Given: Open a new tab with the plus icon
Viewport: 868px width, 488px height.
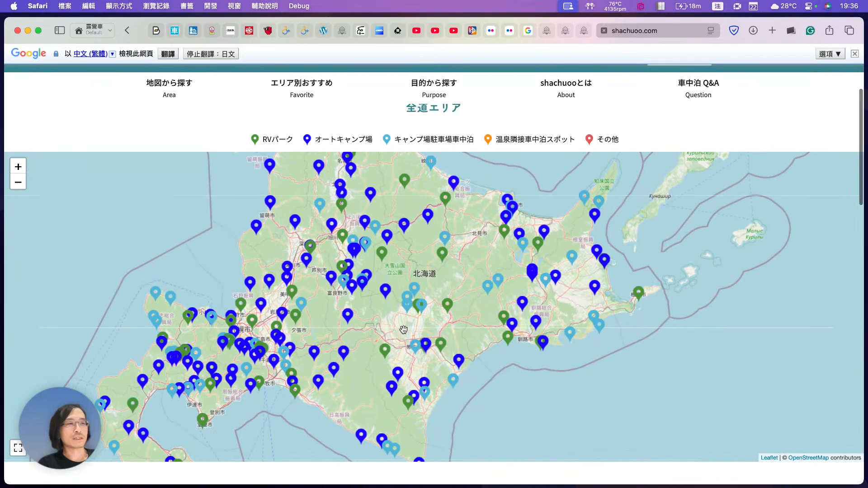Looking at the screenshot, I should pyautogui.click(x=772, y=30).
